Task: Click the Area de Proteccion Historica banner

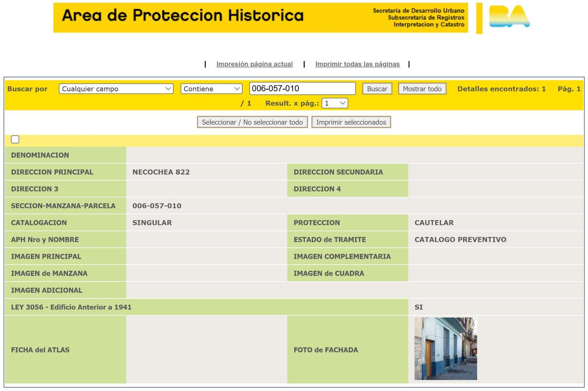Action: [183, 16]
